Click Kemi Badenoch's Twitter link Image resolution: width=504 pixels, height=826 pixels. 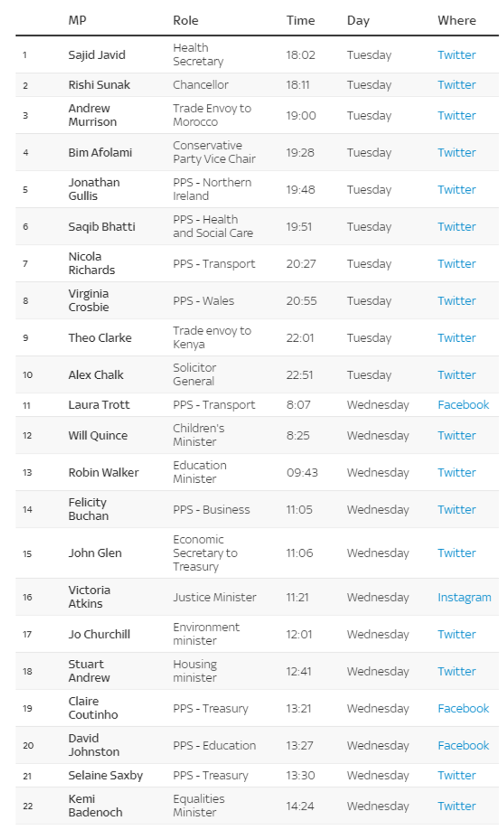tap(456, 806)
